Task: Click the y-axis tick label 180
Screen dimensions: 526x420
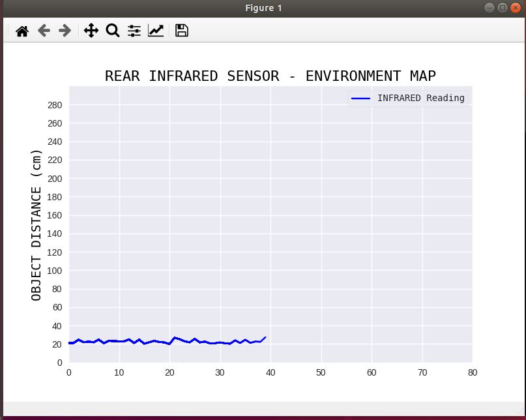Action: point(55,197)
